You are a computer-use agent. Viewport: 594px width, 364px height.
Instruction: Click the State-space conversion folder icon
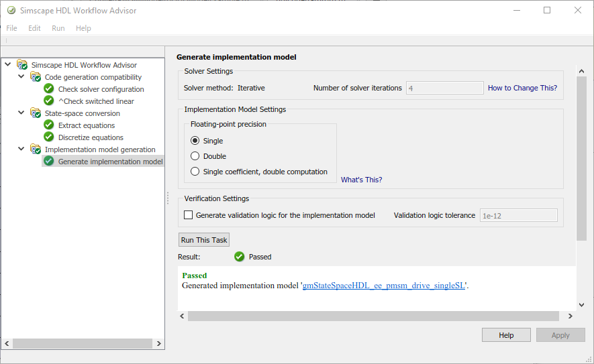pyautogui.click(x=36, y=113)
